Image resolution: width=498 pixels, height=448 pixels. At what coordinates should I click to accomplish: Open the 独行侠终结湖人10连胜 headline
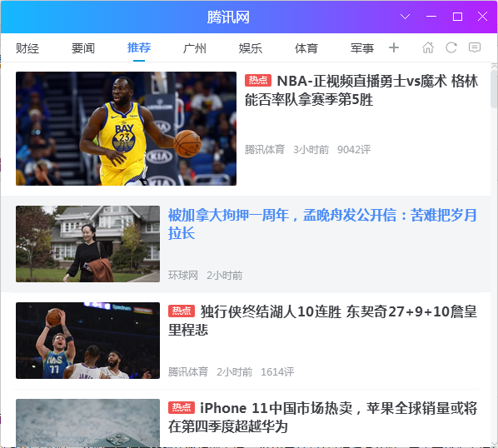(322, 321)
